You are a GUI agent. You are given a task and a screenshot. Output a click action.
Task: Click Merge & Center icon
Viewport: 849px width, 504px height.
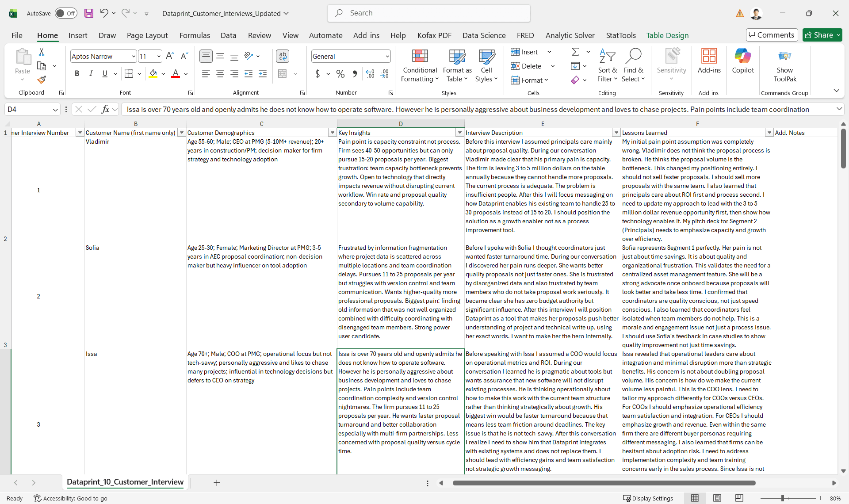coord(283,74)
